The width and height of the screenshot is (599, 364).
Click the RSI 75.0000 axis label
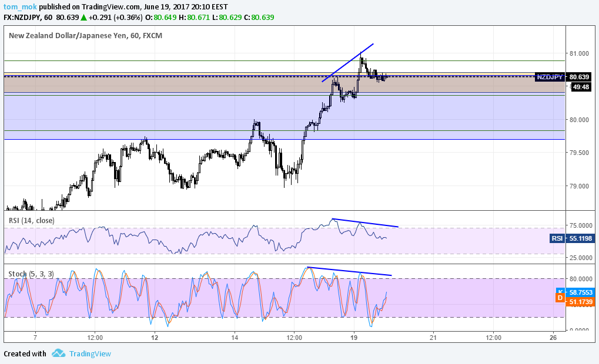pyautogui.click(x=581, y=225)
